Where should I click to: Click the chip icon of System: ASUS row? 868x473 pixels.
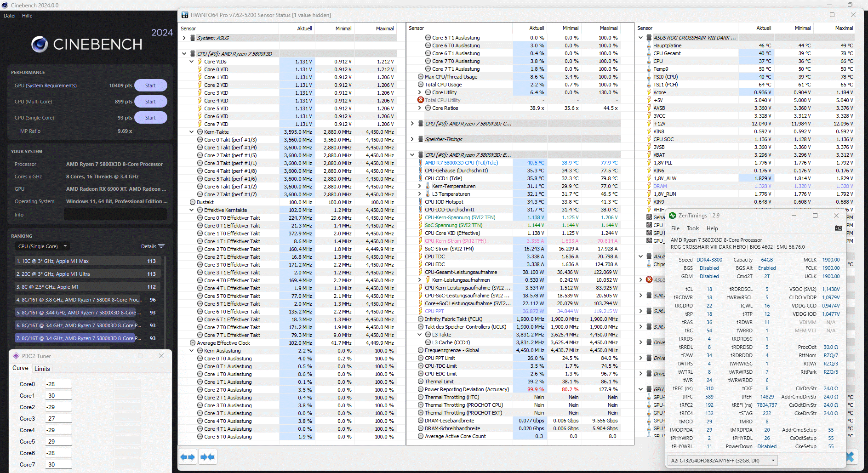point(193,38)
